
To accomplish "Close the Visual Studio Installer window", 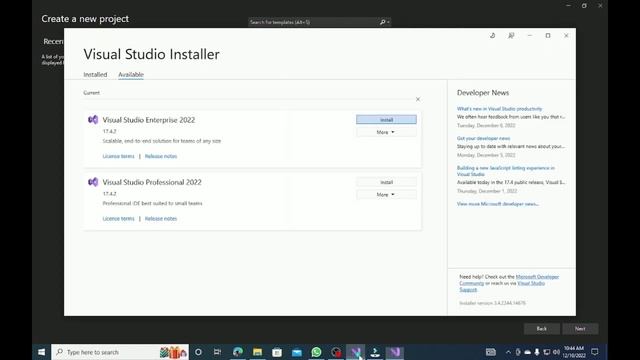I will click(x=566, y=36).
